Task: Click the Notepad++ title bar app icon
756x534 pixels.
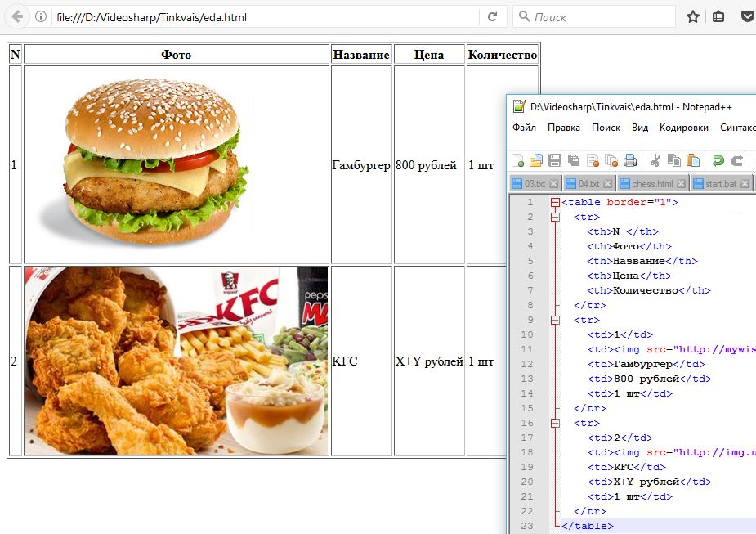Action: click(519, 106)
